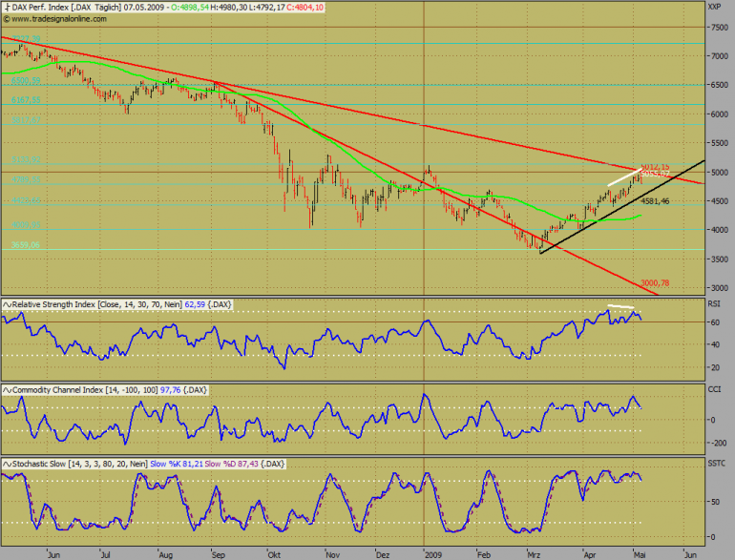Select the 4789,55 level label
Screen dimensions: 735x560
tap(26, 180)
